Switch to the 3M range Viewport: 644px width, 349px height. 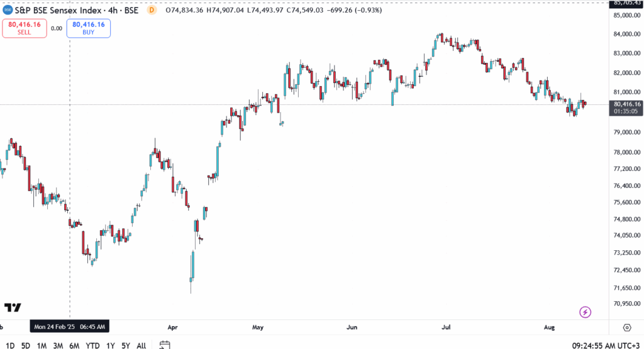[58, 345]
